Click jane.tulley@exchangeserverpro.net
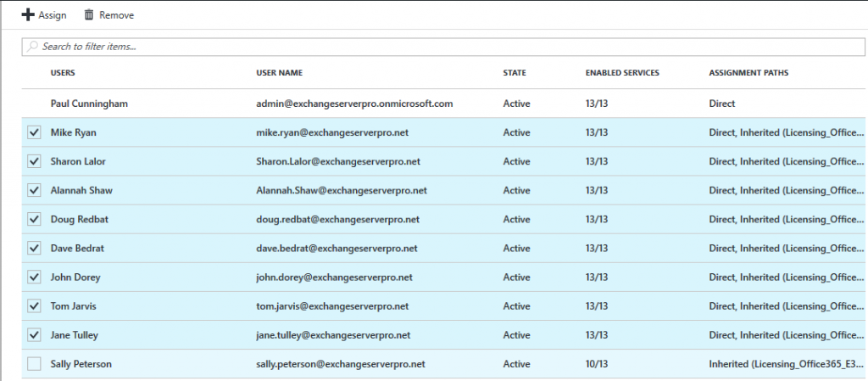The height and width of the screenshot is (381, 868). tap(333, 335)
